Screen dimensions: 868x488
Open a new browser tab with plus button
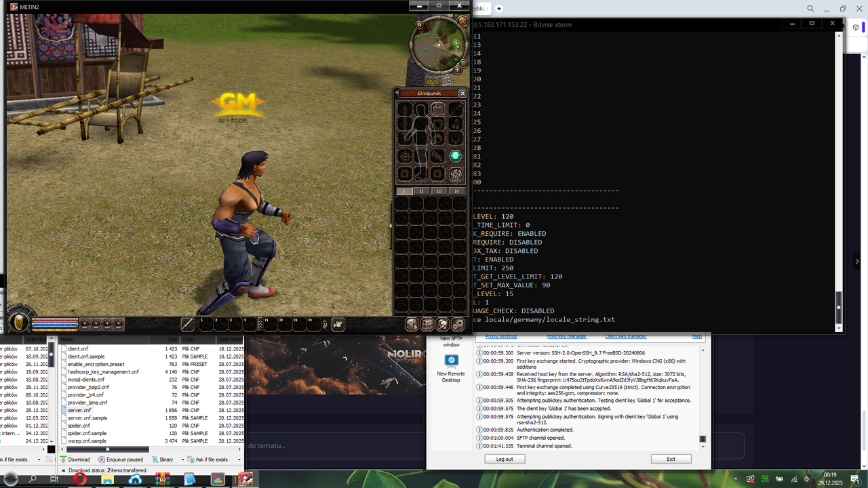click(x=499, y=9)
